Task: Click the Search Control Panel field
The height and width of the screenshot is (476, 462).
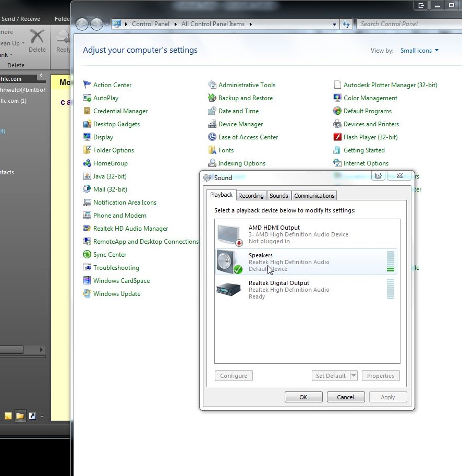Action: click(409, 24)
